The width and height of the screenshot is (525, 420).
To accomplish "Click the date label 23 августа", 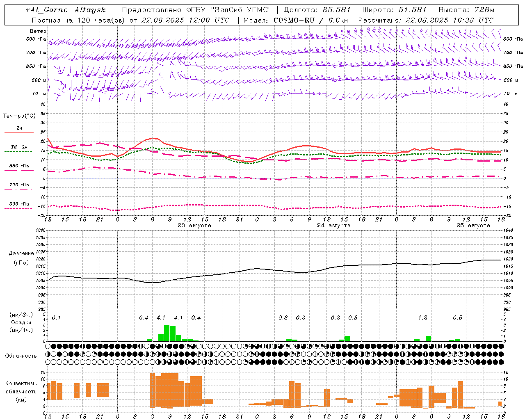I will coord(194,226).
